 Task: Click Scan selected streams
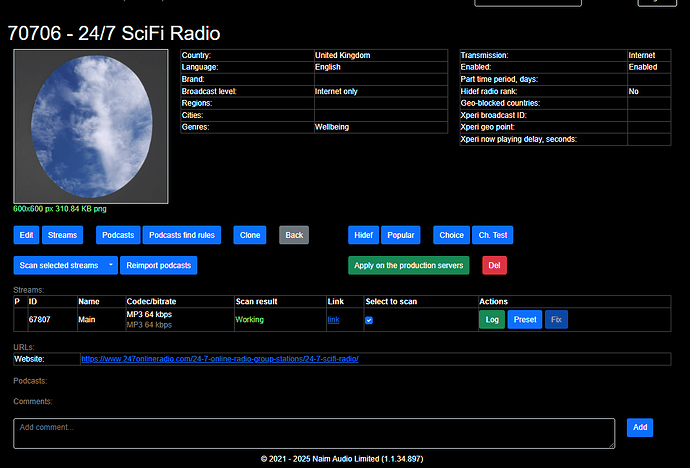click(57, 265)
